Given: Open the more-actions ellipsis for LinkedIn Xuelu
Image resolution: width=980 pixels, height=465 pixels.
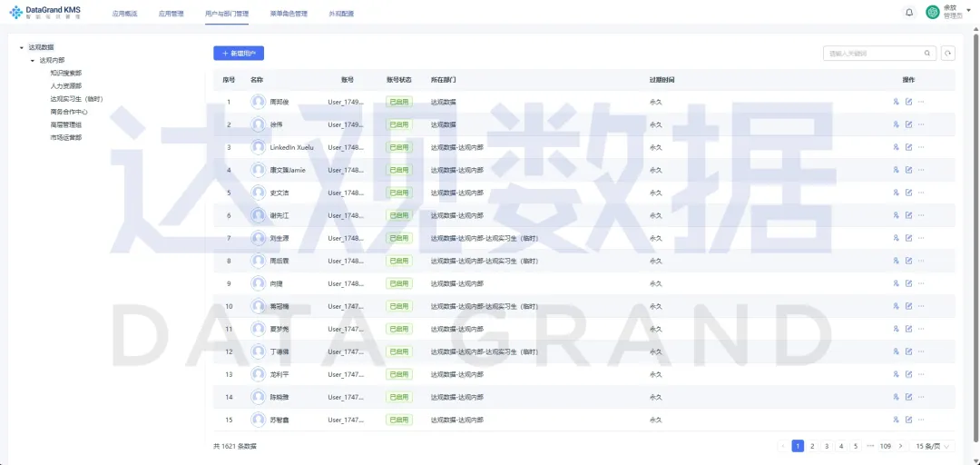Looking at the screenshot, I should point(921,147).
